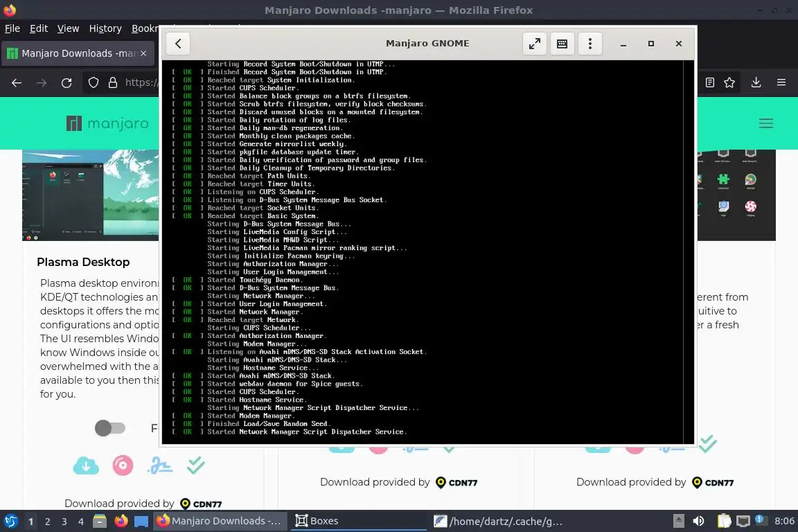Switch to workspace 1

pyautogui.click(x=30, y=522)
